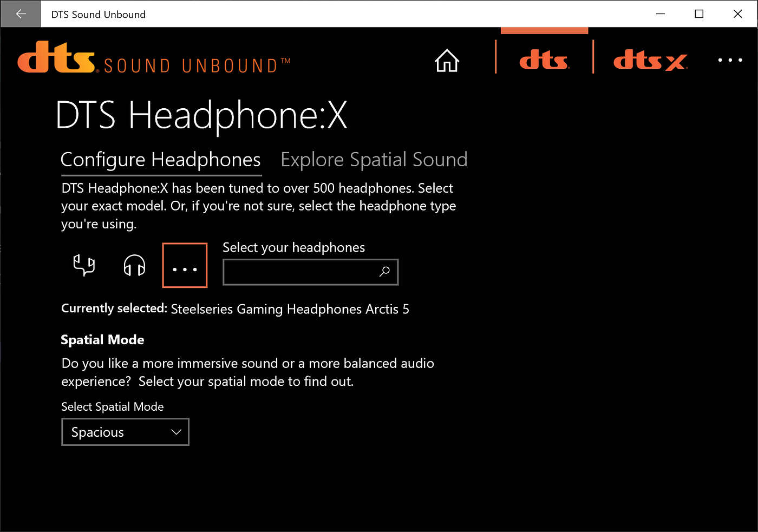This screenshot has height=532, width=758.
Task: Click Steelseries Arctis 5 currently selected text
Action: (x=290, y=309)
